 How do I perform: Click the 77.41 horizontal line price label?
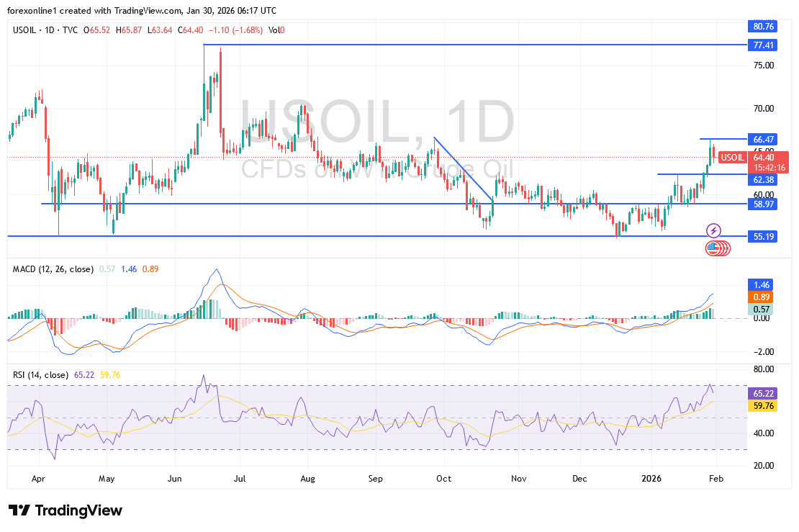[x=762, y=45]
